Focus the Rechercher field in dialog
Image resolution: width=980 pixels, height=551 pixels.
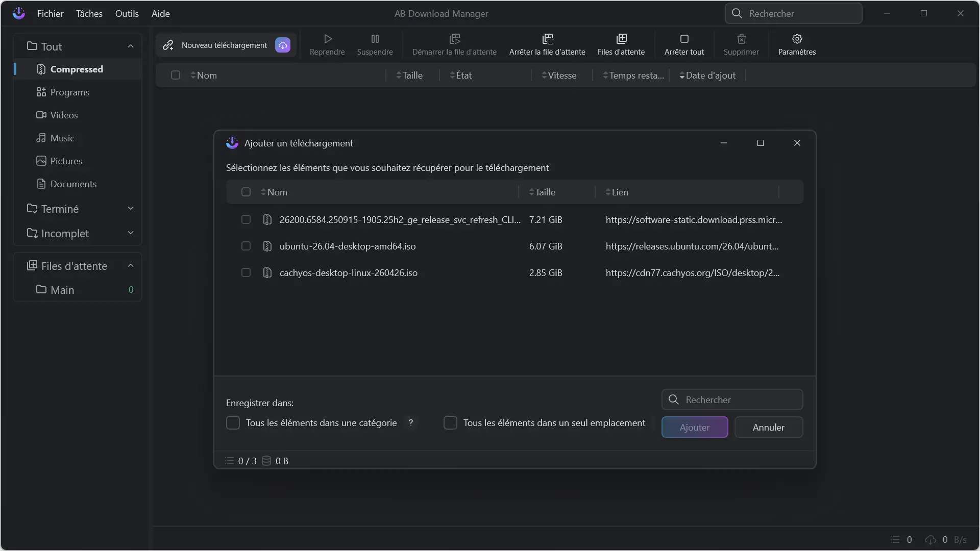[732, 399]
